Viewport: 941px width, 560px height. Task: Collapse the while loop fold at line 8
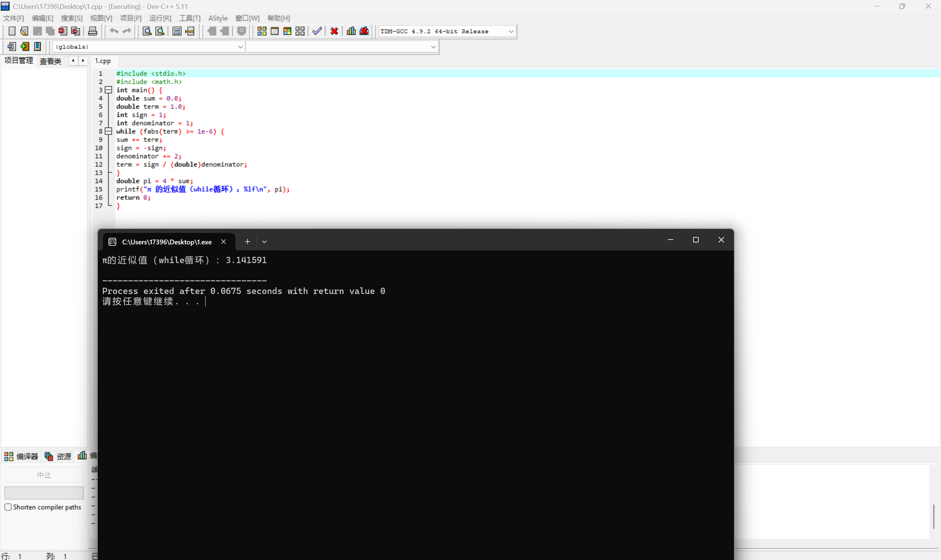(108, 131)
